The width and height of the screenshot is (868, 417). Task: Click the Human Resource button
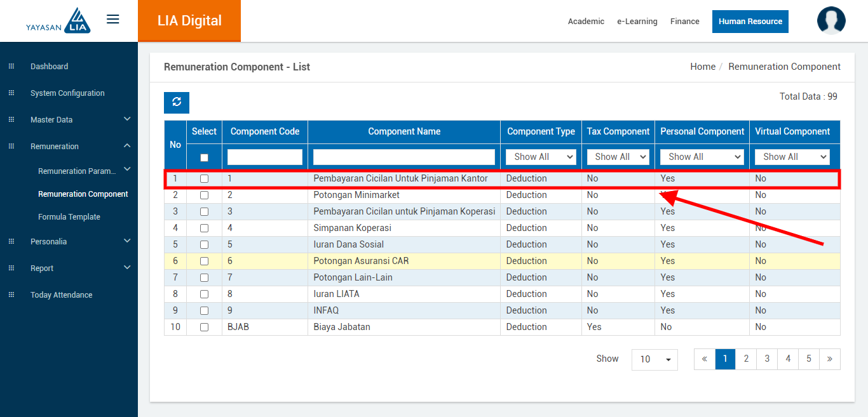(x=750, y=22)
